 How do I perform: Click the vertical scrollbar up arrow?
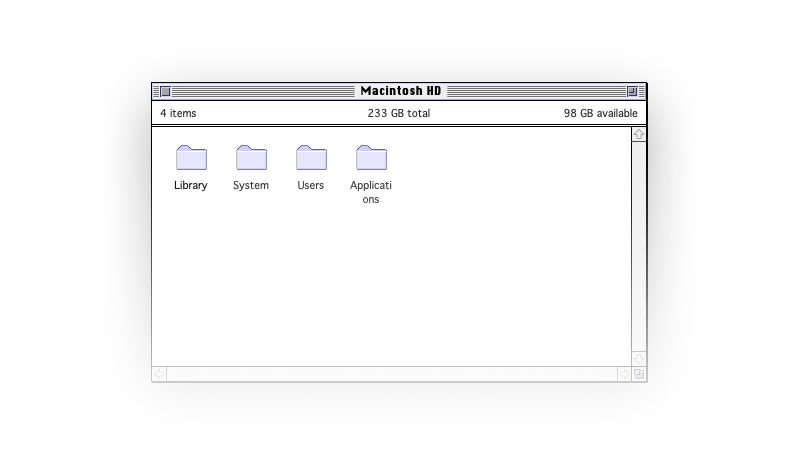tap(639, 134)
